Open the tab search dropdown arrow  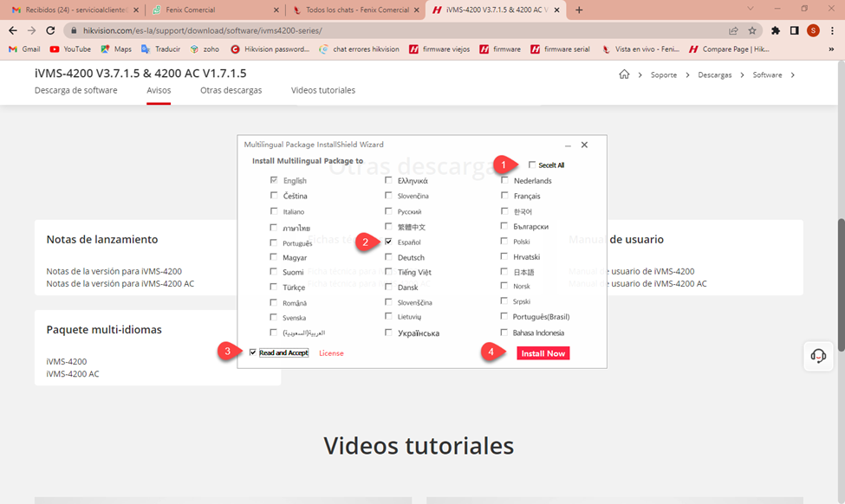751,10
